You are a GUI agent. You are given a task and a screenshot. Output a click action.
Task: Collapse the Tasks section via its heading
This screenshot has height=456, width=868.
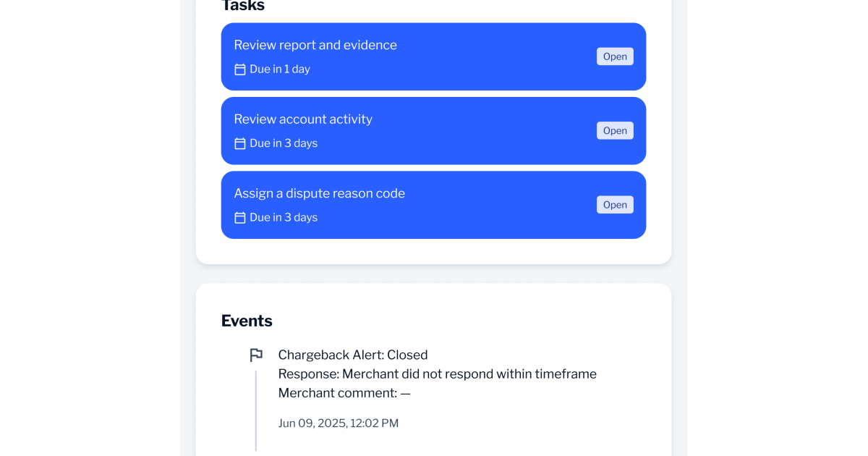pos(243,6)
